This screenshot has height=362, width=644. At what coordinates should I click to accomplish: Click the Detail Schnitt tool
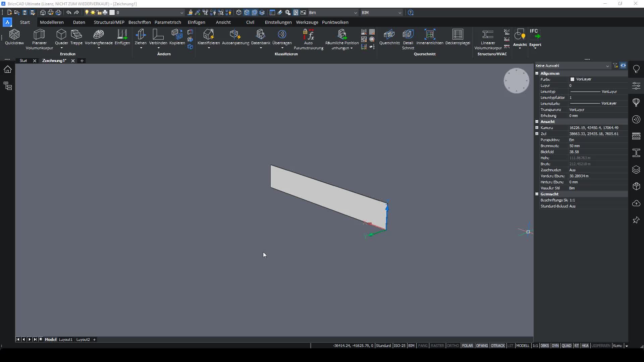coord(408,39)
